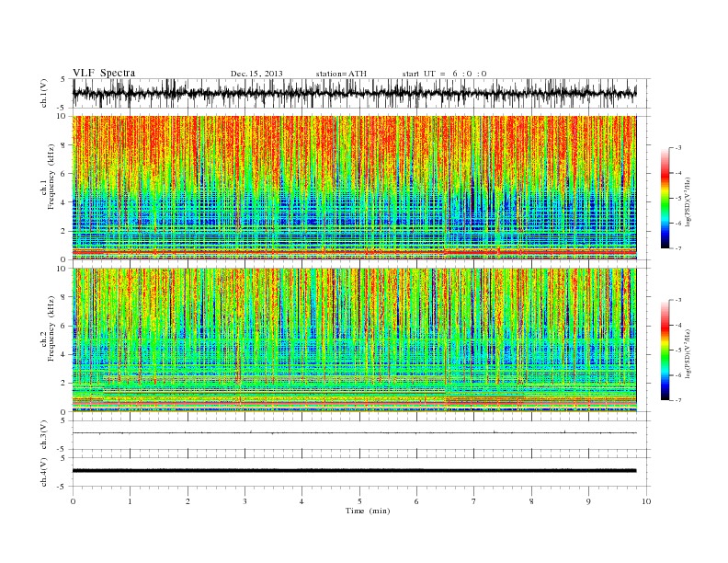Image resolution: width=728 pixels, height=563 pixels.
Task: Click the "5" tick on the Time axis
Action: pos(359,501)
